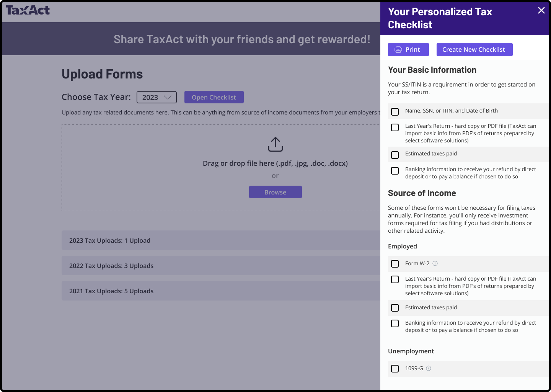The width and height of the screenshot is (551, 392).
Task: Click the Upload Forms heading
Action: [102, 74]
